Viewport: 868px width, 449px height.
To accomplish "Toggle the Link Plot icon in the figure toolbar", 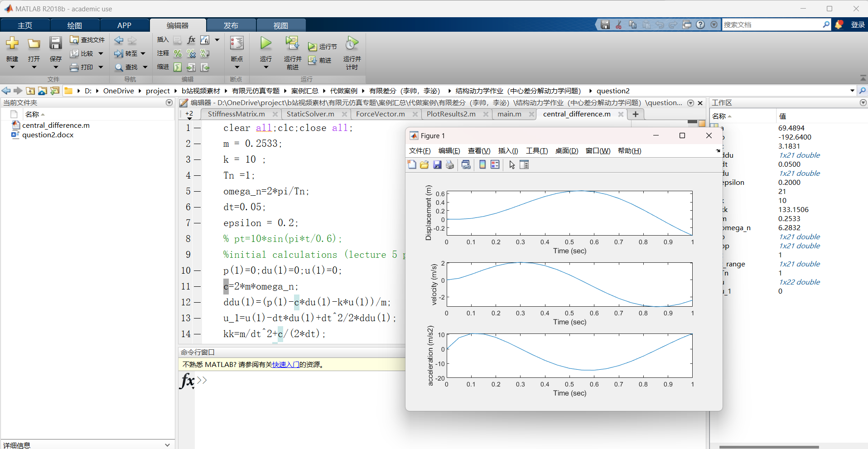I will [466, 165].
